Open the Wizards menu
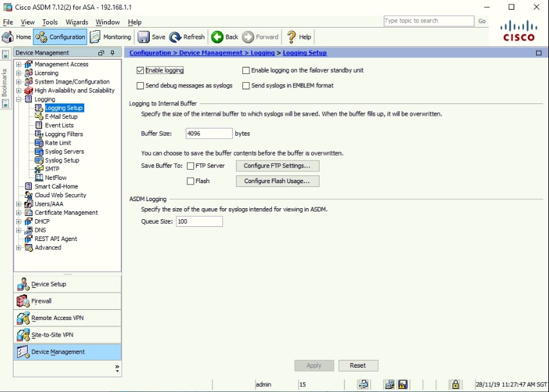The width and height of the screenshot is (549, 392). pyautogui.click(x=76, y=22)
